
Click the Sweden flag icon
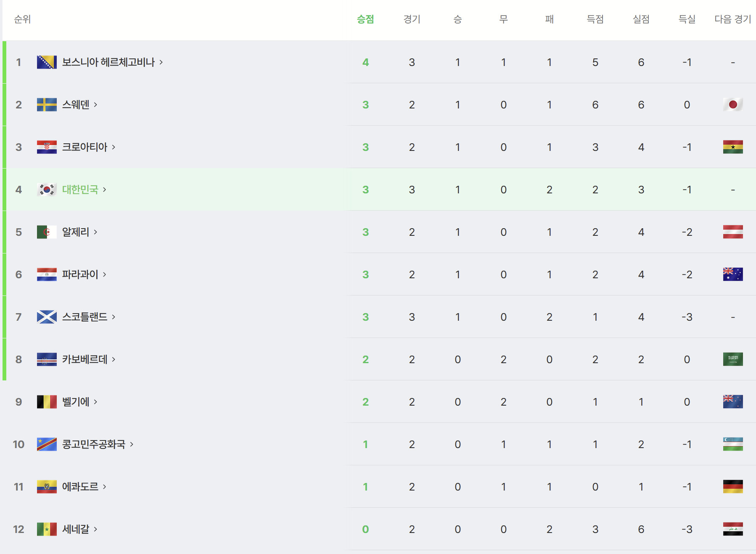point(47,105)
